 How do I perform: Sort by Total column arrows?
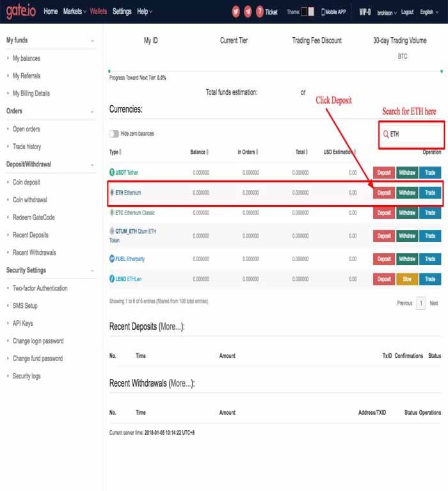[x=307, y=152]
